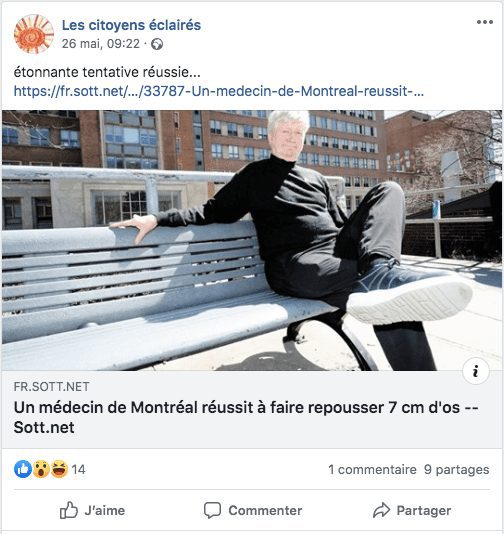Screen dimensions: 504x534
Task: Click the info 'i' icon on preview
Action: (x=476, y=371)
